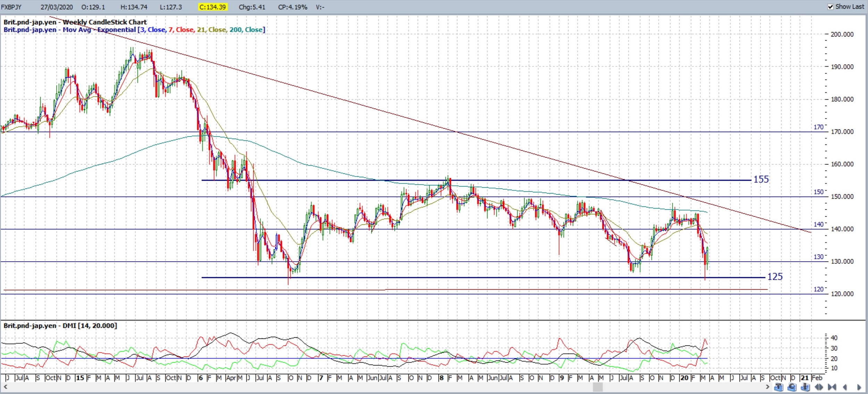The image size is (868, 394).
Task: Click the 200.000 price axis value
Action: (x=842, y=34)
